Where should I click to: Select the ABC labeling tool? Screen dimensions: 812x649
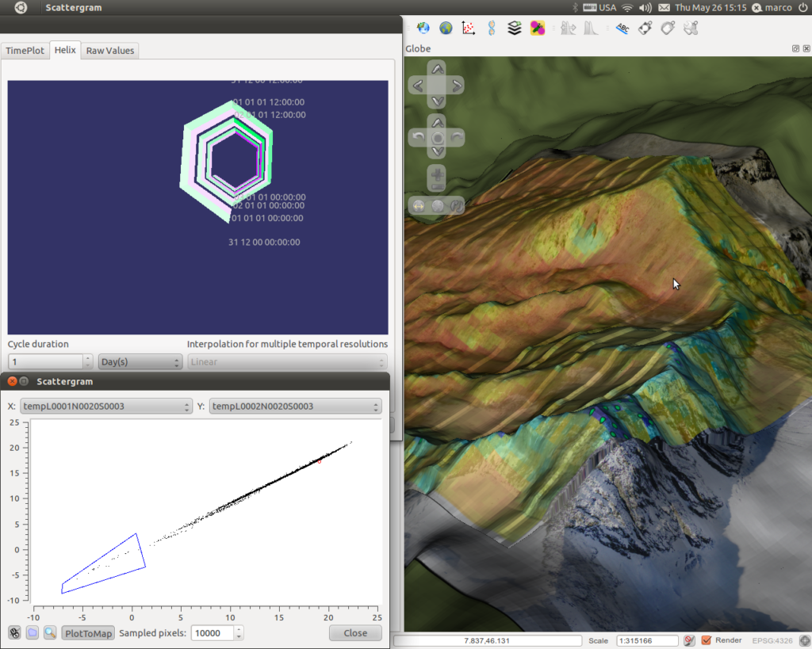click(622, 28)
